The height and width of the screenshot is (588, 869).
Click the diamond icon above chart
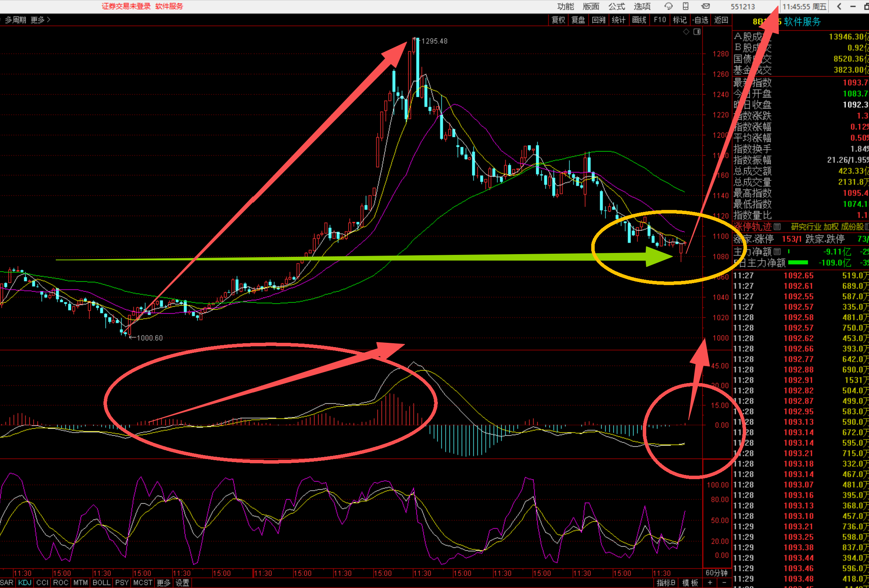tap(686, 32)
